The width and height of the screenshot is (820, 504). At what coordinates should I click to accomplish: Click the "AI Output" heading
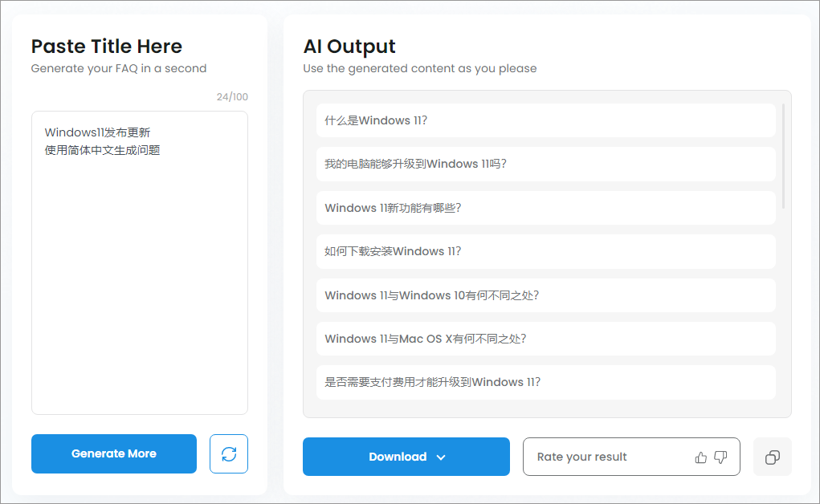click(x=349, y=47)
